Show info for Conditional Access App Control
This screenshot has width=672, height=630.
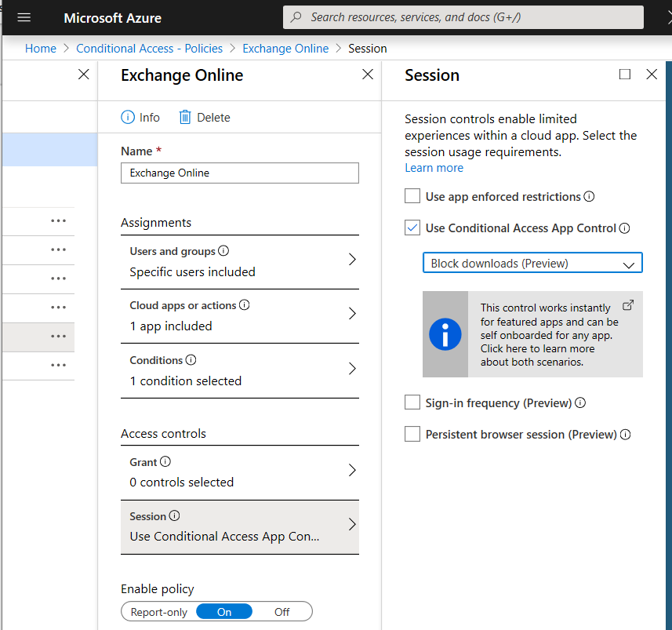pos(624,228)
